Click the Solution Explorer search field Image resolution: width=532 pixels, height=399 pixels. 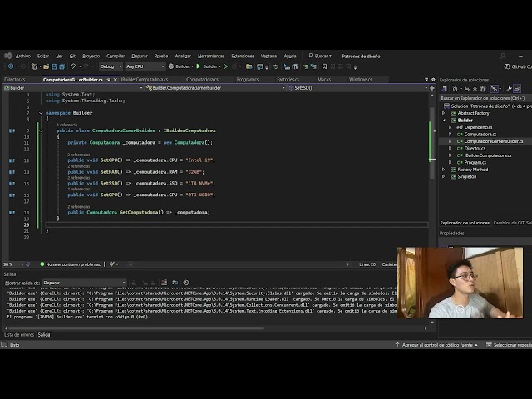tap(485, 98)
